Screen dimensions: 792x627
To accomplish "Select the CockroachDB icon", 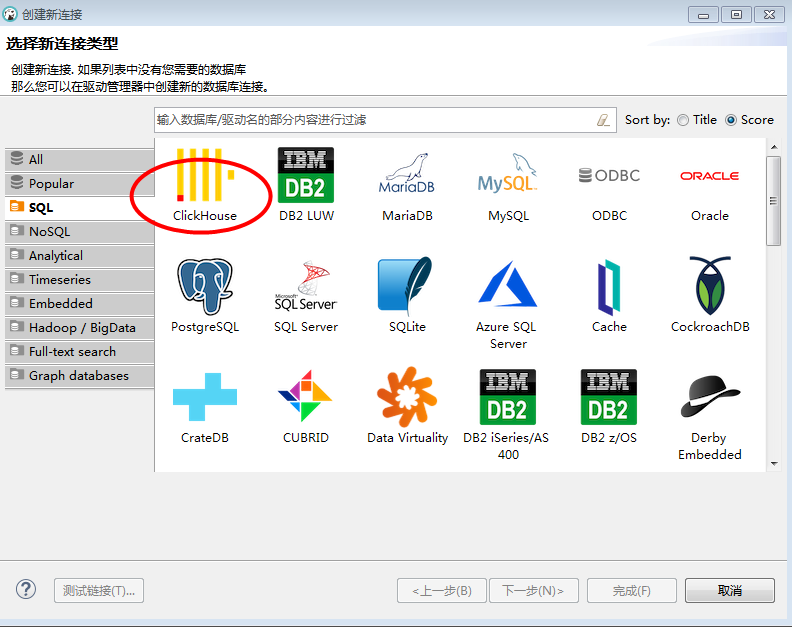I will [x=710, y=285].
